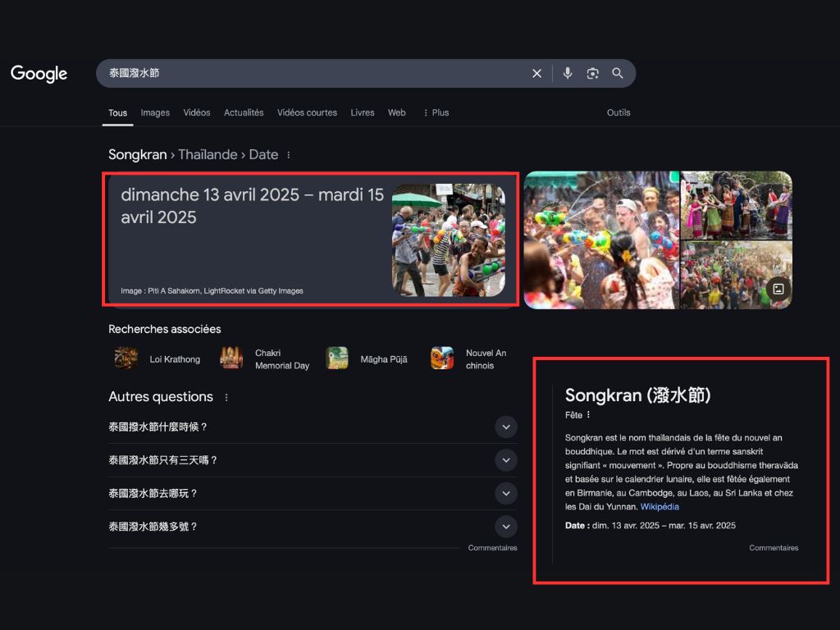The image size is (840, 630).
Task: Click the Nouvel An chinois thumbnail icon
Action: point(442,358)
